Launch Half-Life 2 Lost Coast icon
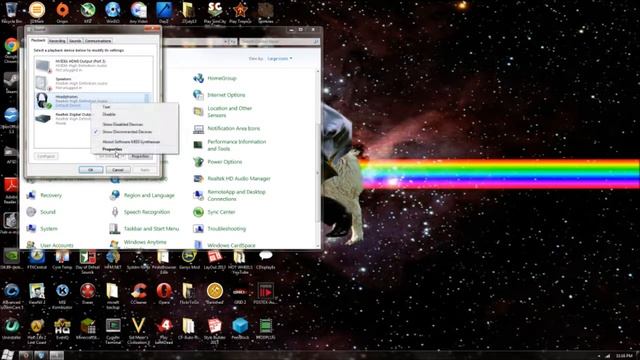The image size is (640, 360). tap(37, 331)
